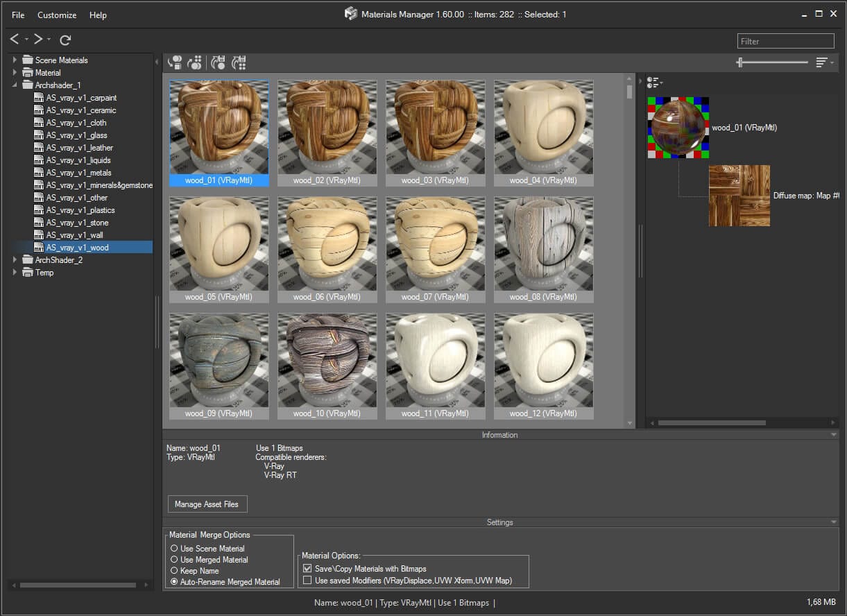
Task: Select the wood_02 material thumbnail
Action: [327, 133]
